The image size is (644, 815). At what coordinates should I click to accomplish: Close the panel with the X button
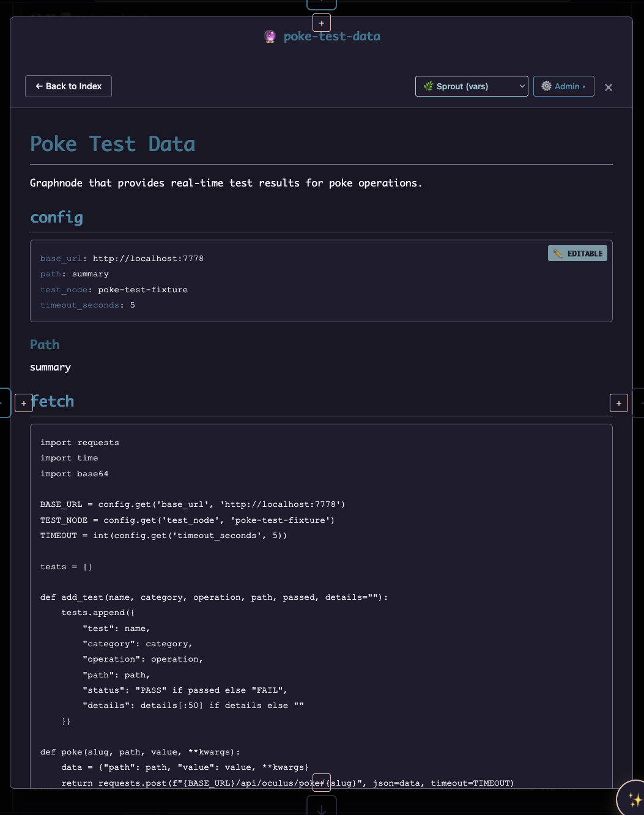[608, 87]
